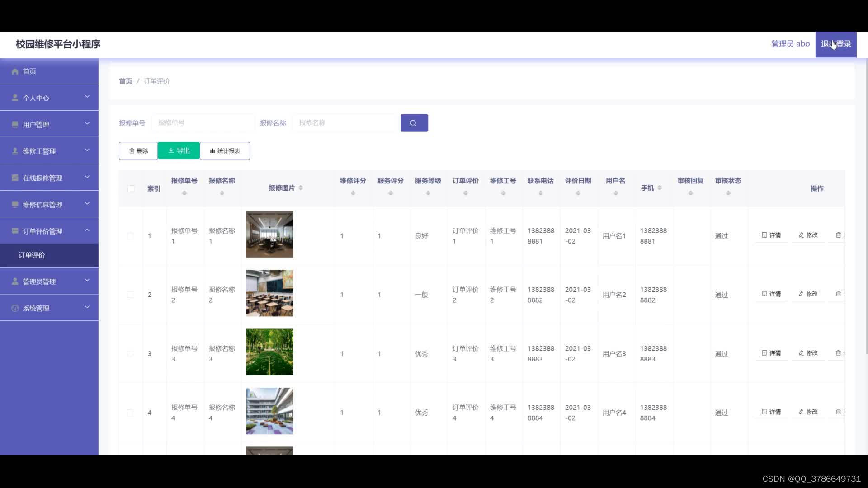
Task: Sort by 报修名称 column sort icon
Action: click(222, 193)
